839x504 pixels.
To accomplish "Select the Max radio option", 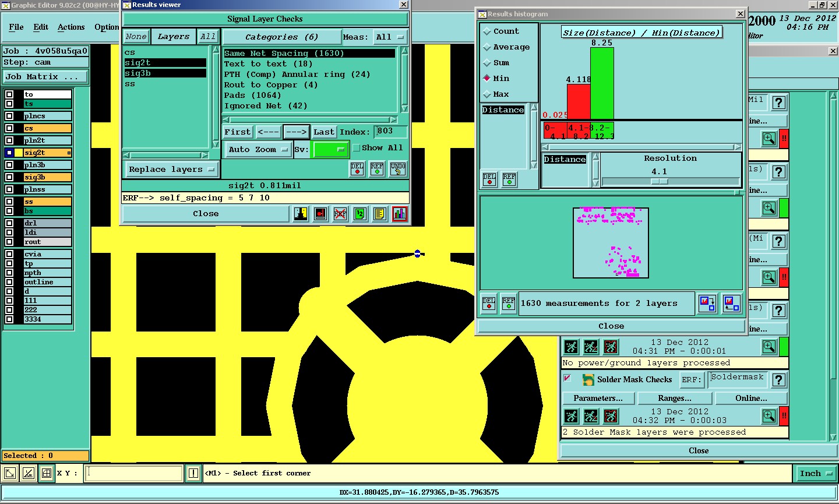I will tap(487, 94).
